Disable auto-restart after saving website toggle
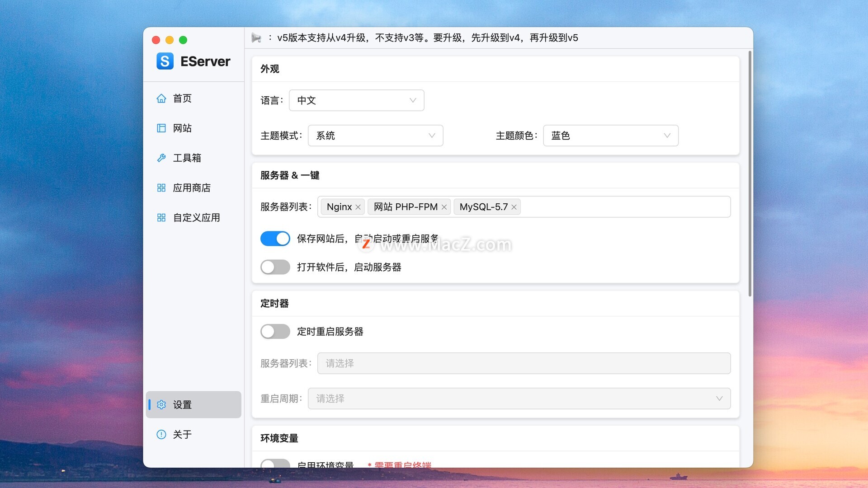The image size is (868, 488). point(275,239)
